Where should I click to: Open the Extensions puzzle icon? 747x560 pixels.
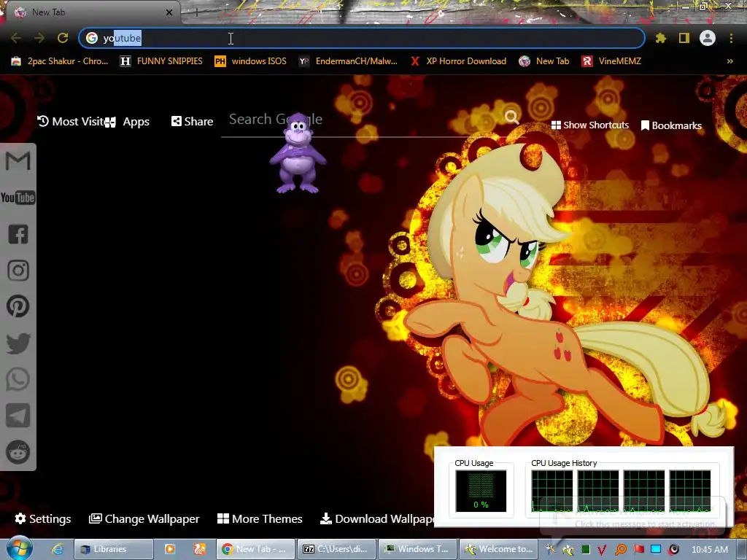tap(660, 38)
